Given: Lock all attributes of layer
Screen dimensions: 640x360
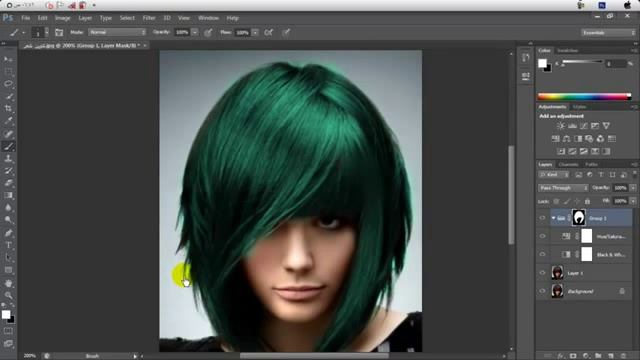Looking at the screenshot, I should tap(587, 201).
